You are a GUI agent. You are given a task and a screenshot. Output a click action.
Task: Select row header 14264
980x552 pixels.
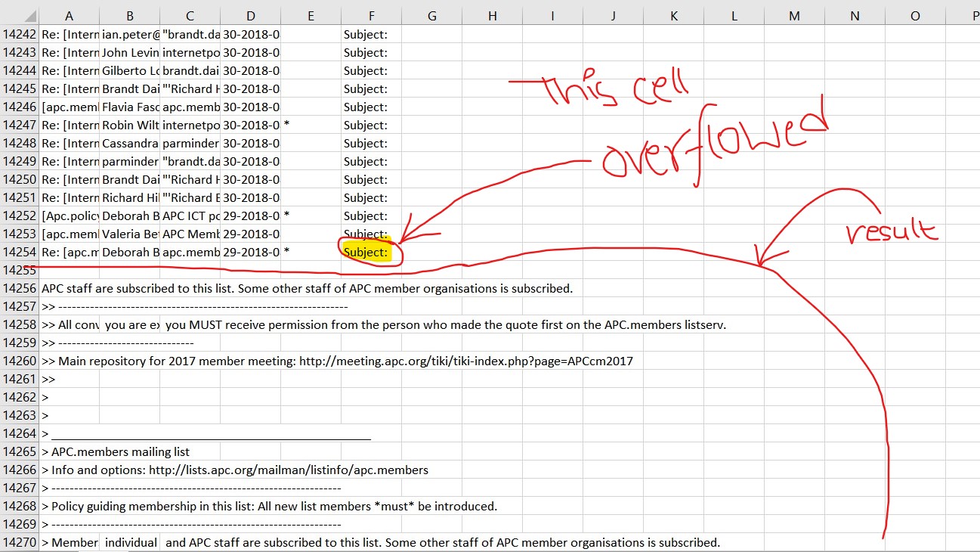[20, 433]
